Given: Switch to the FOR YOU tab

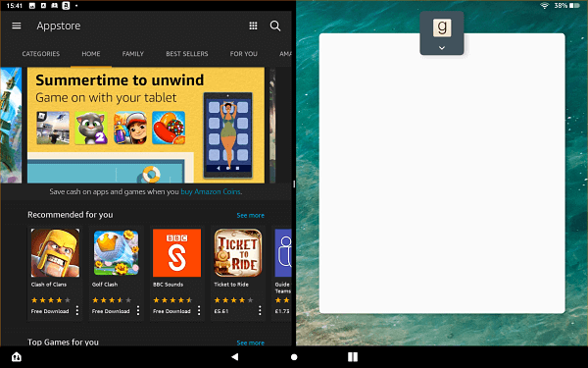Looking at the screenshot, I should point(243,54).
